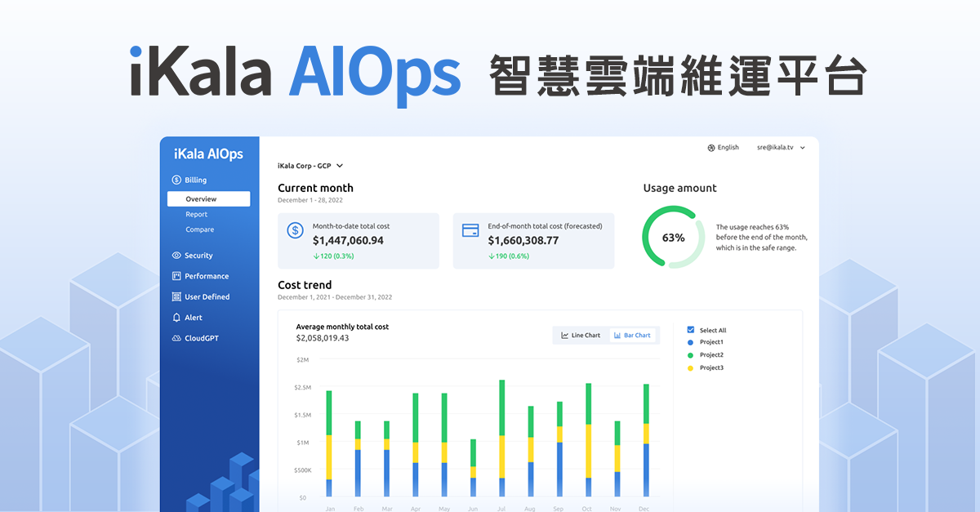
Task: Open the Compare link under Billing
Action: 199,229
